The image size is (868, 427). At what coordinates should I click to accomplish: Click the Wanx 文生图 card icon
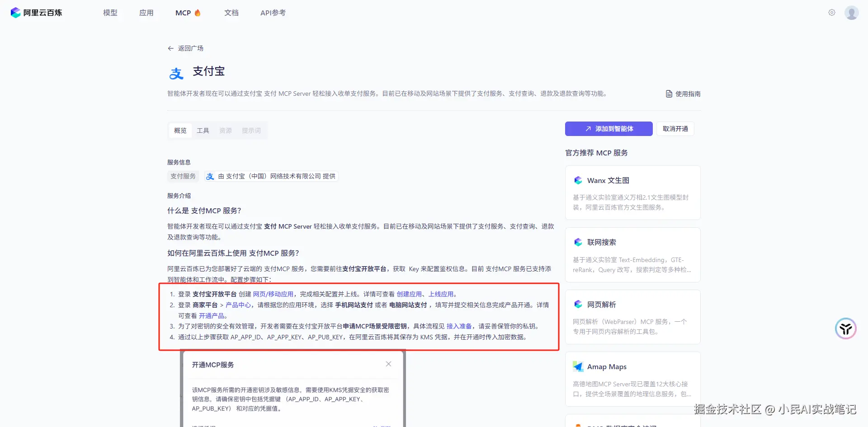[x=578, y=180]
